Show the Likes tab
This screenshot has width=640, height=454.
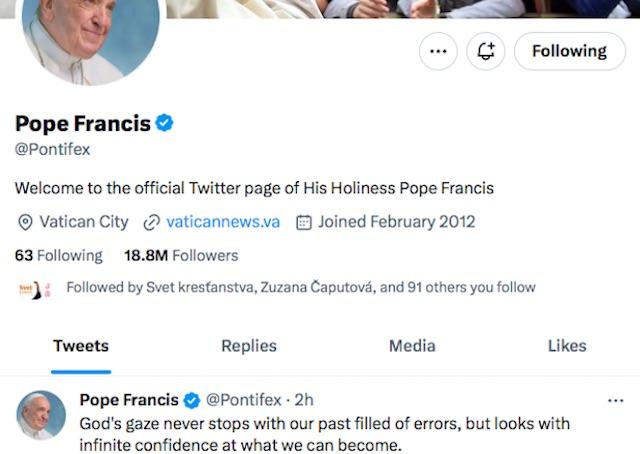pyautogui.click(x=567, y=346)
